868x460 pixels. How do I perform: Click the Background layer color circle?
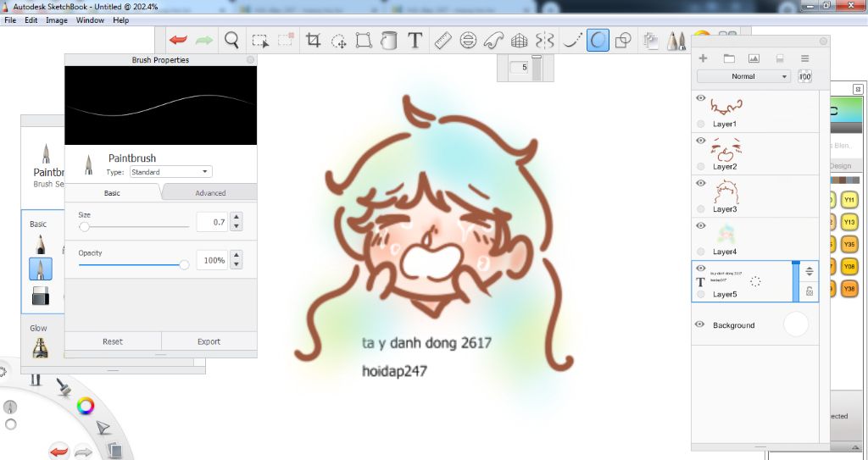[x=796, y=324]
